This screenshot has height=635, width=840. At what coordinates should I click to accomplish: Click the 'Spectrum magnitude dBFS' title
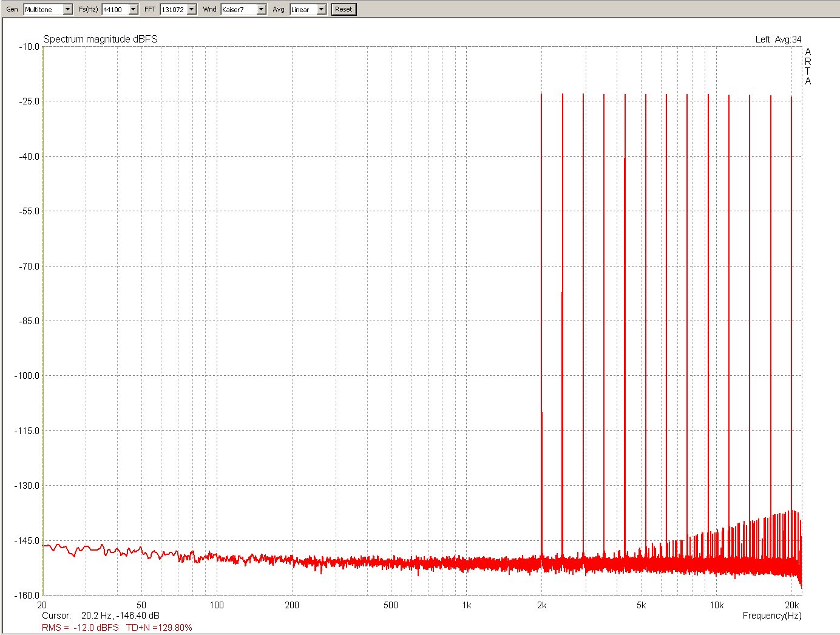point(100,39)
